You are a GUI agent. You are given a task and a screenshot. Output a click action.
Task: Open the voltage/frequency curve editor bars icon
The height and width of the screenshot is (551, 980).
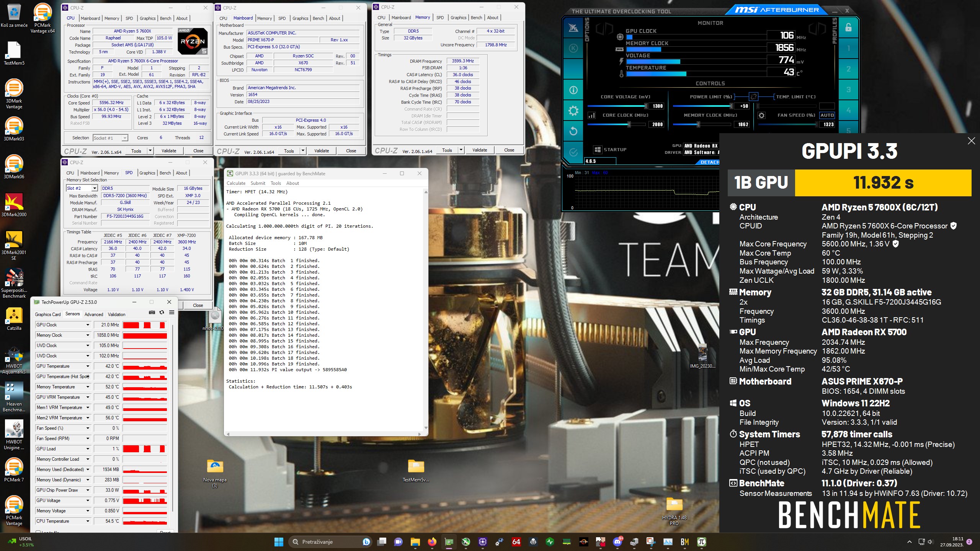click(x=591, y=115)
